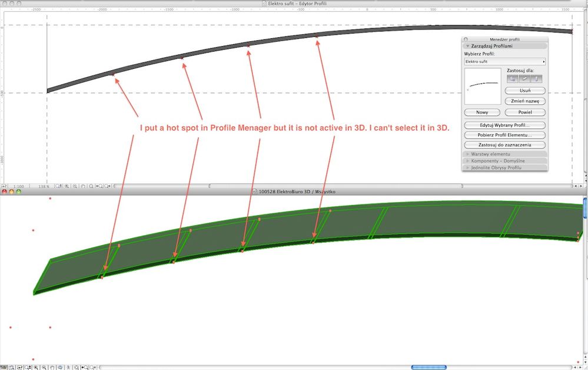The height and width of the screenshot is (370, 588).
Task: Click Previous Zoom icon in the 3D window toolbar
Action: [85, 368]
